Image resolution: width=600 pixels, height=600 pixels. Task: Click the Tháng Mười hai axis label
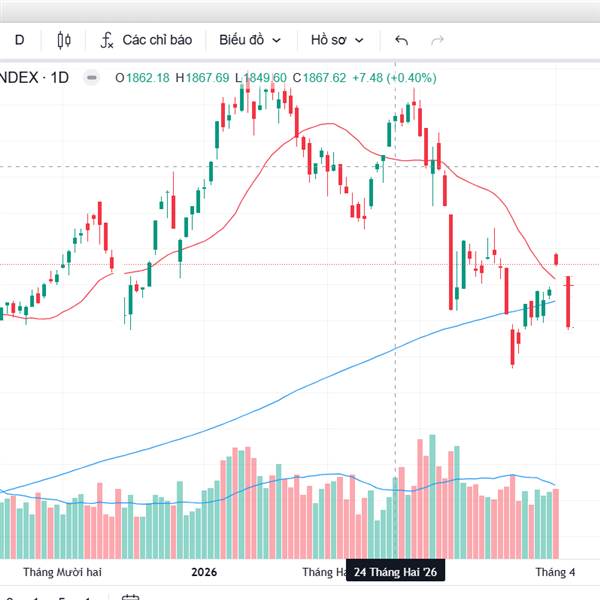62,572
